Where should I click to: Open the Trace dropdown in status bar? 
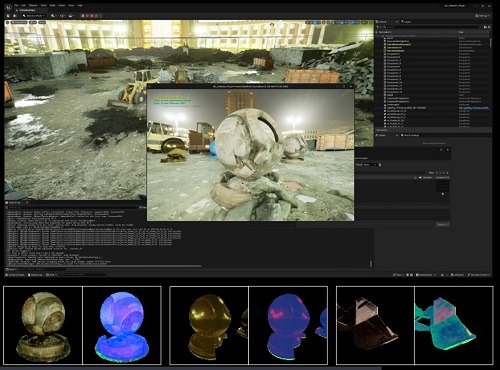pyautogui.click(x=397, y=275)
